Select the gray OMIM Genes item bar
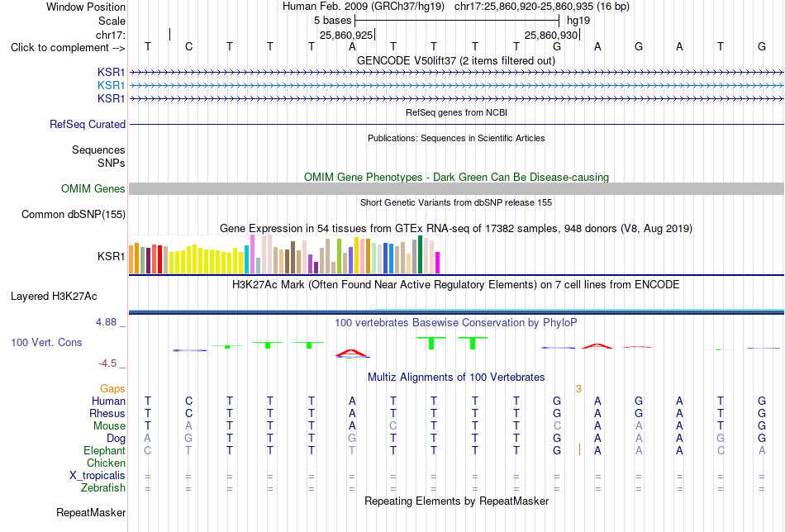785x532 pixels. pyautogui.click(x=456, y=188)
